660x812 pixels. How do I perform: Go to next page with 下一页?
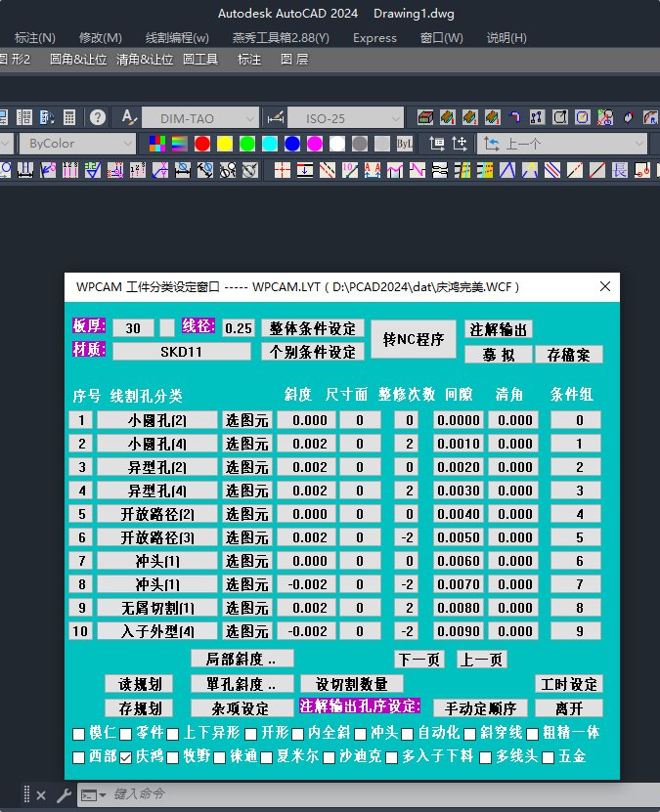(419, 660)
